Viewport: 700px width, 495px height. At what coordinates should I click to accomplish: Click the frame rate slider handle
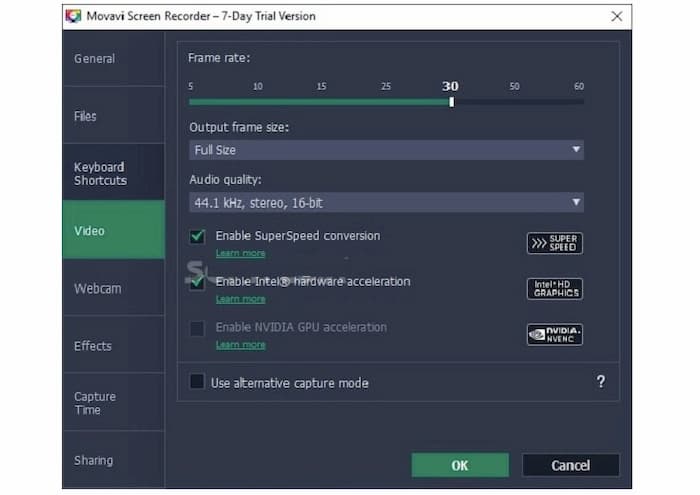[452, 102]
